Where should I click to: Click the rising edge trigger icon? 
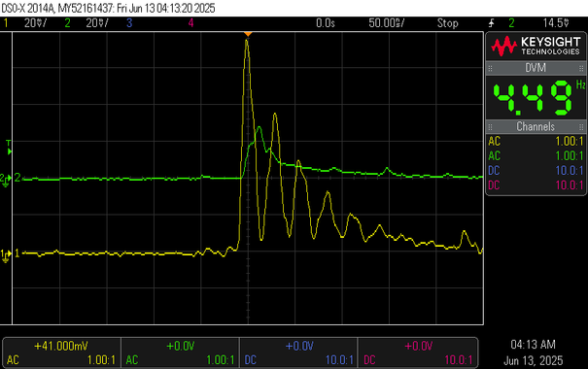491,23
